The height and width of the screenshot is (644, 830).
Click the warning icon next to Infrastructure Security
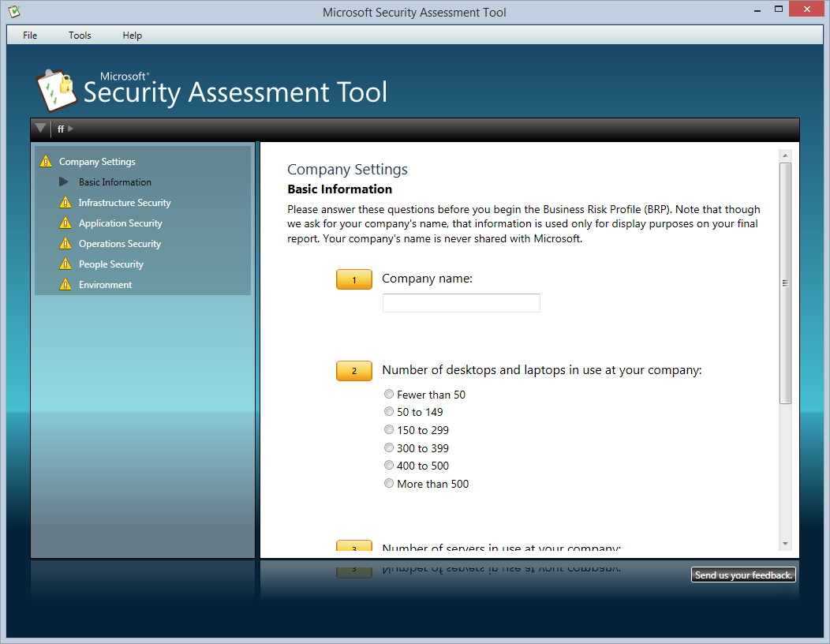pos(65,203)
